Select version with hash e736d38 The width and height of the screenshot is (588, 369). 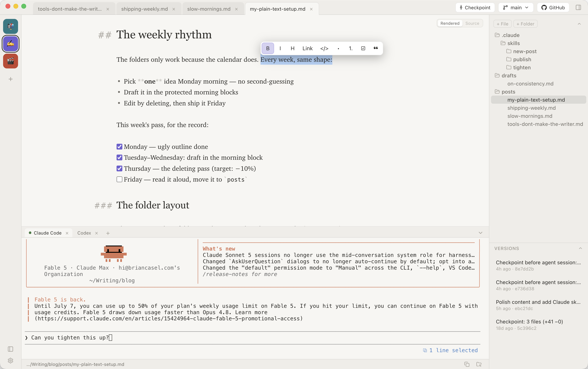click(538, 285)
